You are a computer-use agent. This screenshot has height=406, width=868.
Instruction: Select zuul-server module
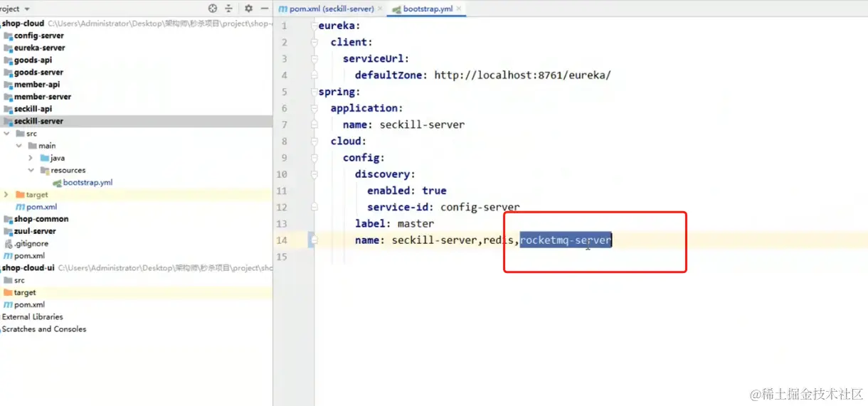(x=34, y=231)
